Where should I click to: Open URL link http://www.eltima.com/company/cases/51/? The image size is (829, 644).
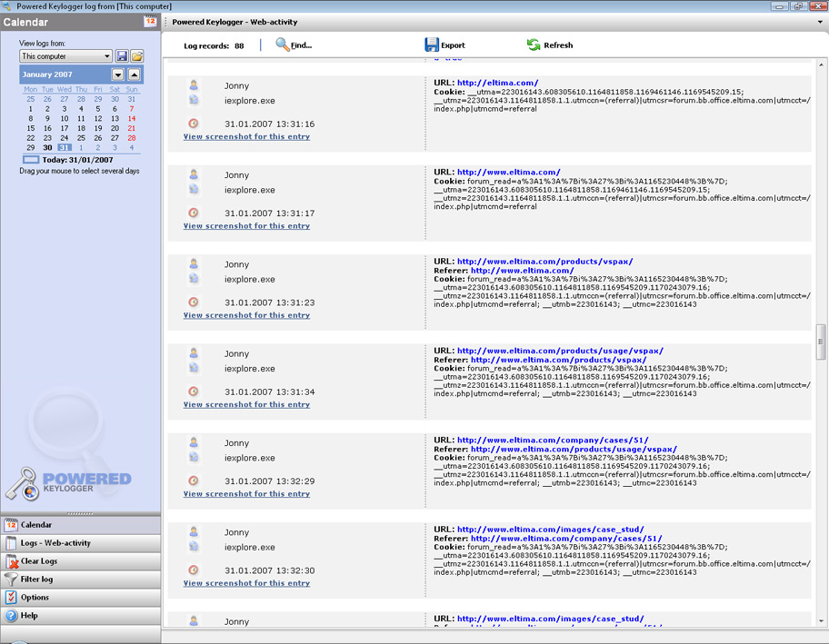[x=553, y=440]
